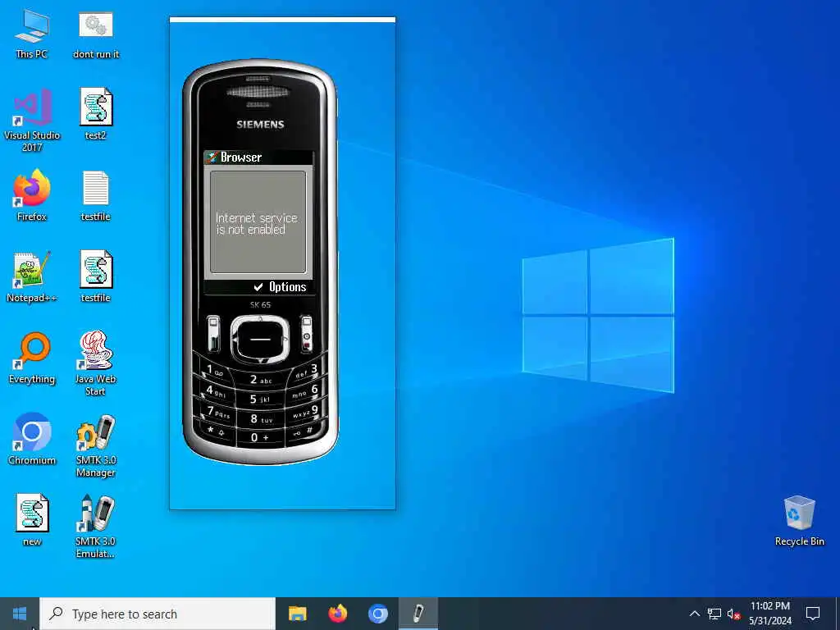
Task: Open SMTK 3.0 Manager shortcut
Action: pos(96,445)
